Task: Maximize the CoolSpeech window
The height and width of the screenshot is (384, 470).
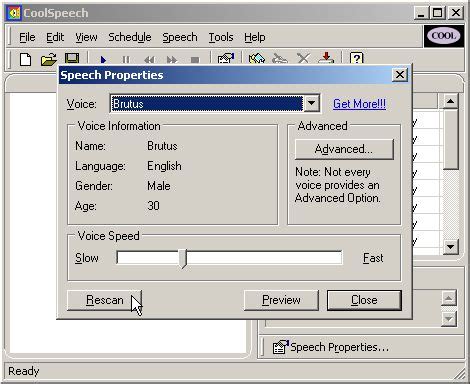Action: (x=438, y=13)
